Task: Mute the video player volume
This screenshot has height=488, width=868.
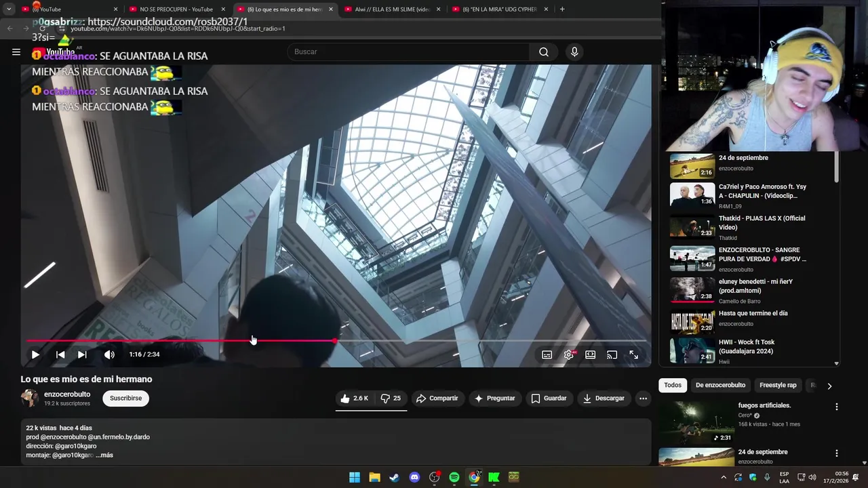Action: tap(109, 354)
